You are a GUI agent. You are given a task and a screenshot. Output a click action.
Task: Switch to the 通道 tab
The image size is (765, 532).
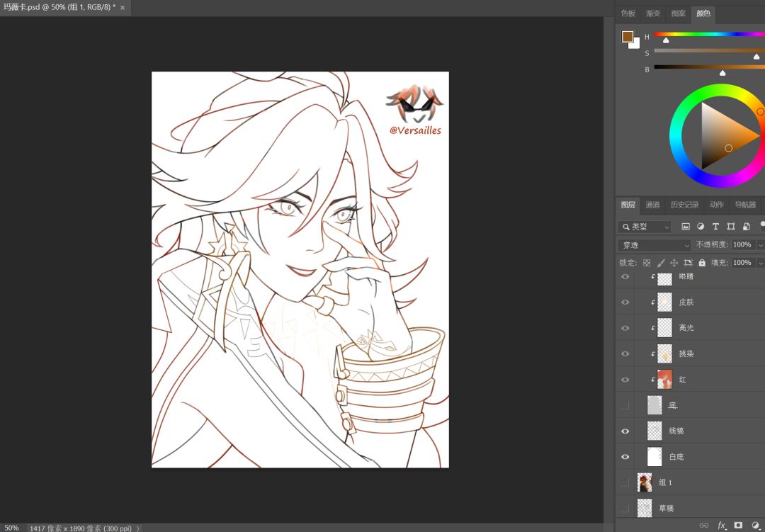click(653, 205)
